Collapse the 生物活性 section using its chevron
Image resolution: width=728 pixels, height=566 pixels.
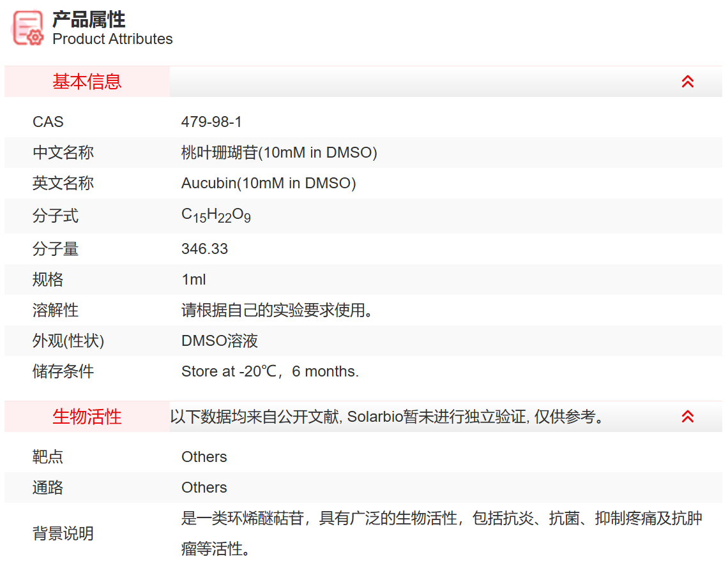click(688, 416)
